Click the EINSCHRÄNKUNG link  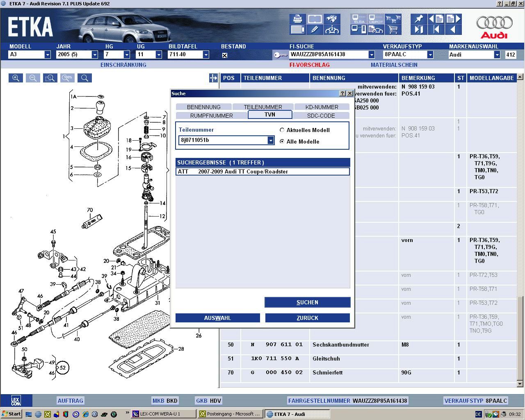click(123, 65)
